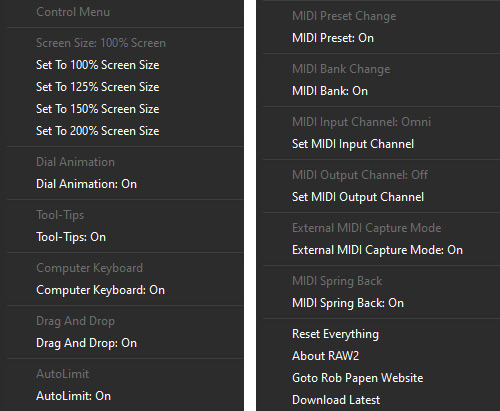Toggle Dial Animation: On entry
The image size is (500, 411).
point(125,184)
